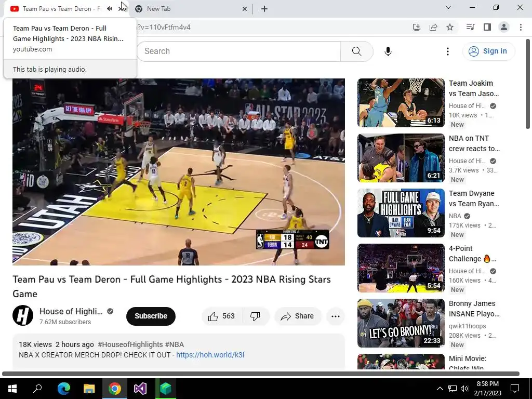
Task: Click Bronny James INSANE Playo... title
Action: [x=474, y=309]
